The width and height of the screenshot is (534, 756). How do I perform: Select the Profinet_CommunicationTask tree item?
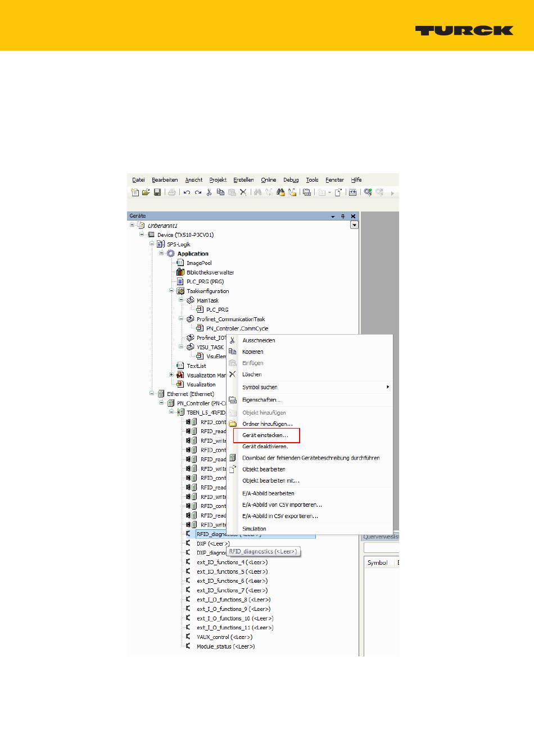(230, 319)
